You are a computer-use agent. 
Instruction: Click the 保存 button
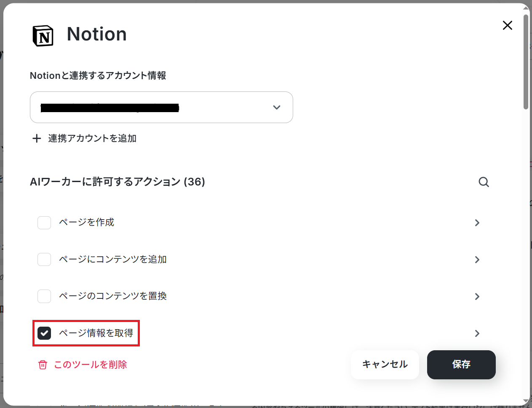click(461, 365)
